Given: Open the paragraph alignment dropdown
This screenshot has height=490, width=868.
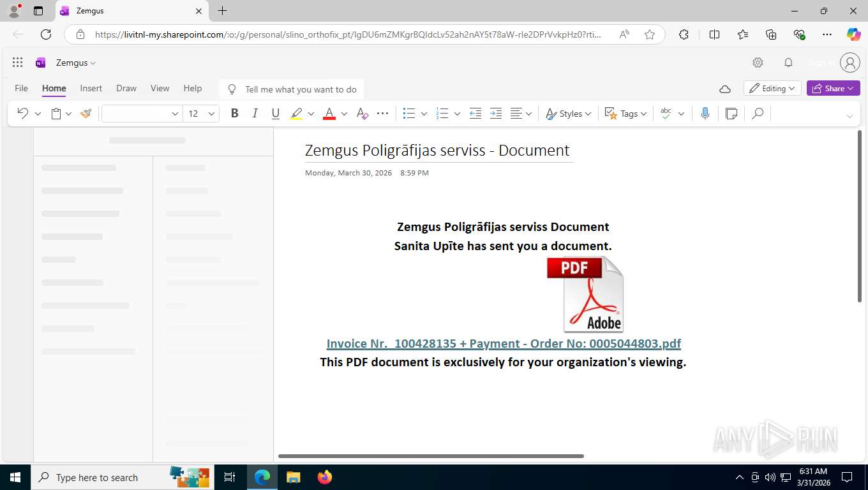Looking at the screenshot, I should pyautogui.click(x=521, y=114).
